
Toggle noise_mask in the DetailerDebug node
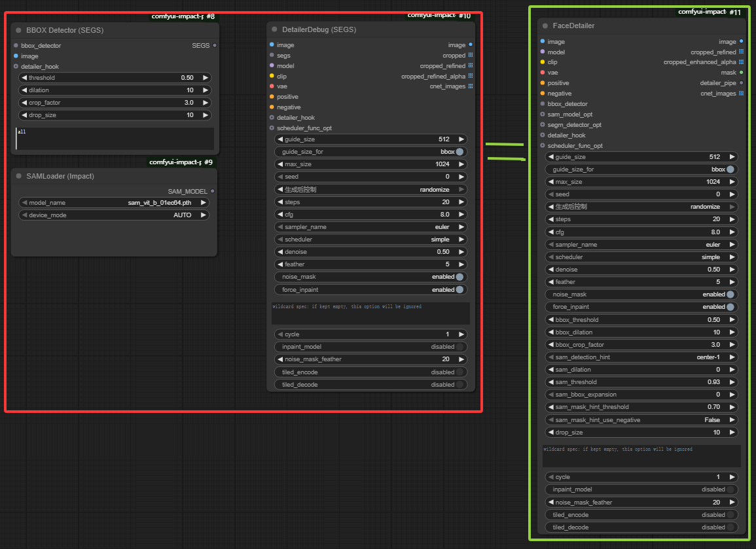click(x=459, y=277)
